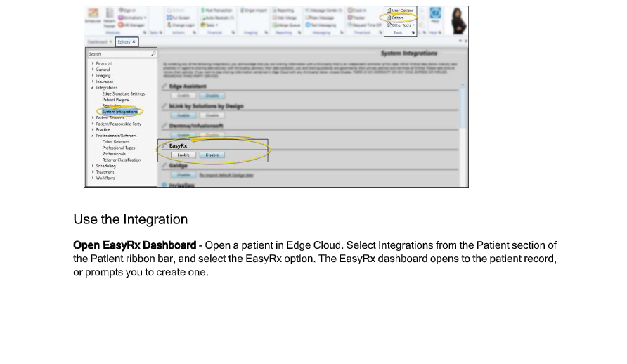Viewport: 627px width, 364px height.
Task: Open Other Referrers tree item
Action: [x=116, y=141]
